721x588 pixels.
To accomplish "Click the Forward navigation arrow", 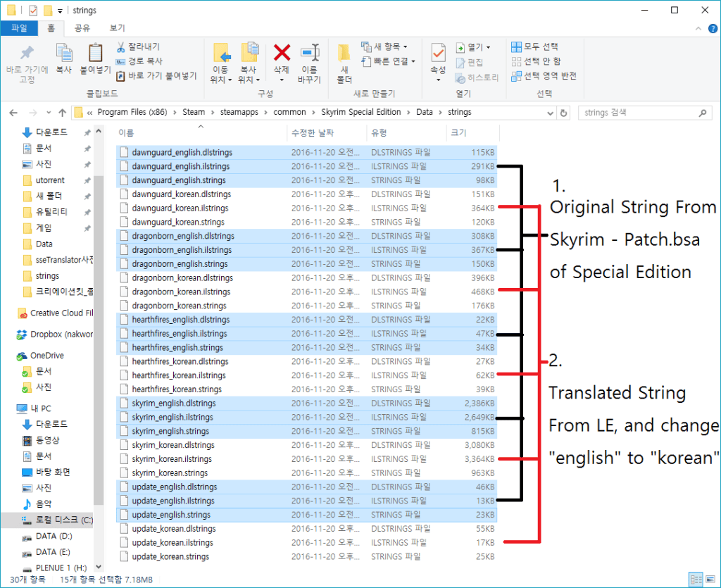I will (32, 113).
